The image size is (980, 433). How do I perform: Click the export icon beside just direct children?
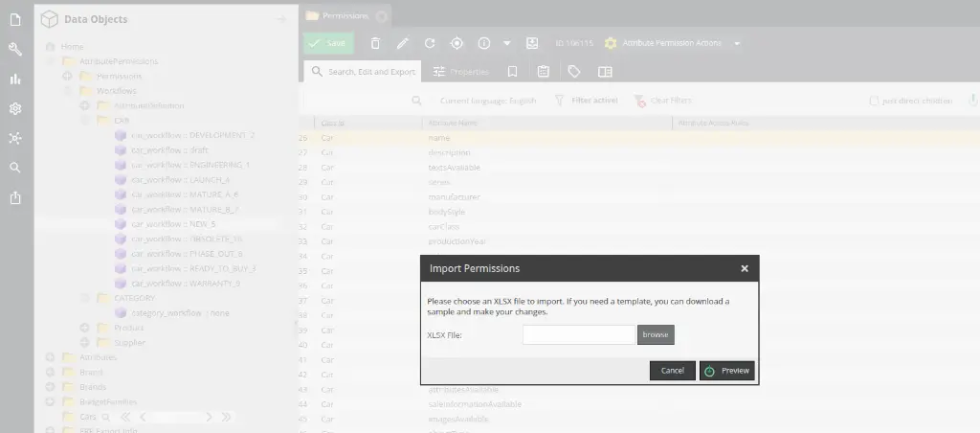click(973, 101)
